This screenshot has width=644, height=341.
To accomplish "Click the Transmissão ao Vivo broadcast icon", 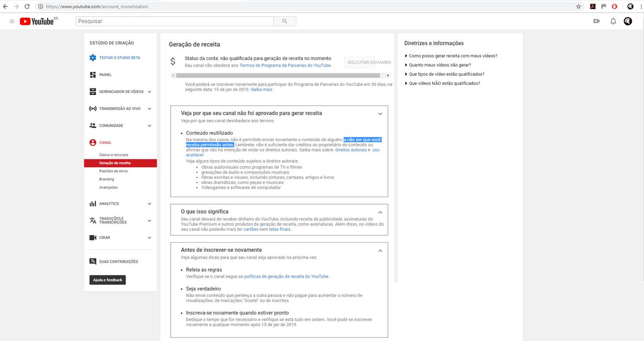I will pyautogui.click(x=93, y=108).
